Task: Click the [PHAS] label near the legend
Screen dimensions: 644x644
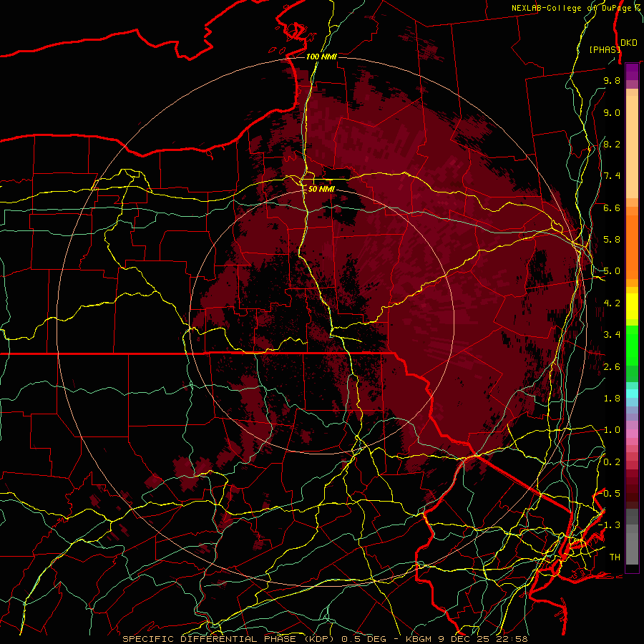Action: point(605,49)
